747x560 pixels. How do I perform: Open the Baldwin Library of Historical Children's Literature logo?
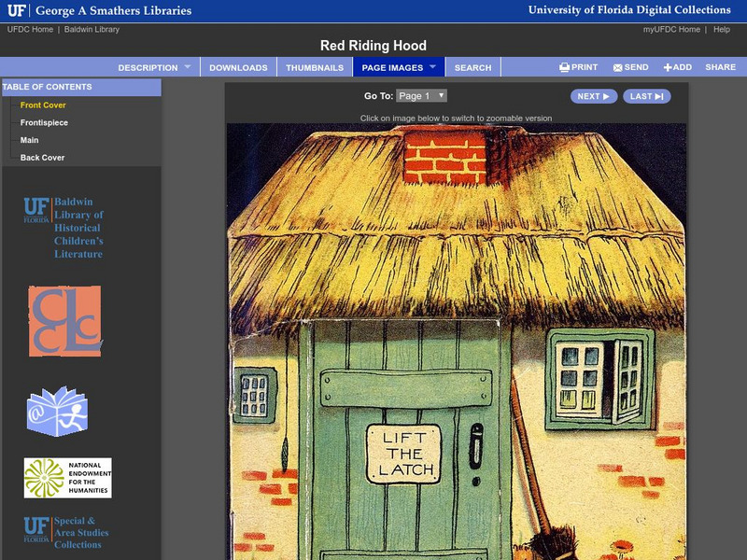[x=63, y=228]
